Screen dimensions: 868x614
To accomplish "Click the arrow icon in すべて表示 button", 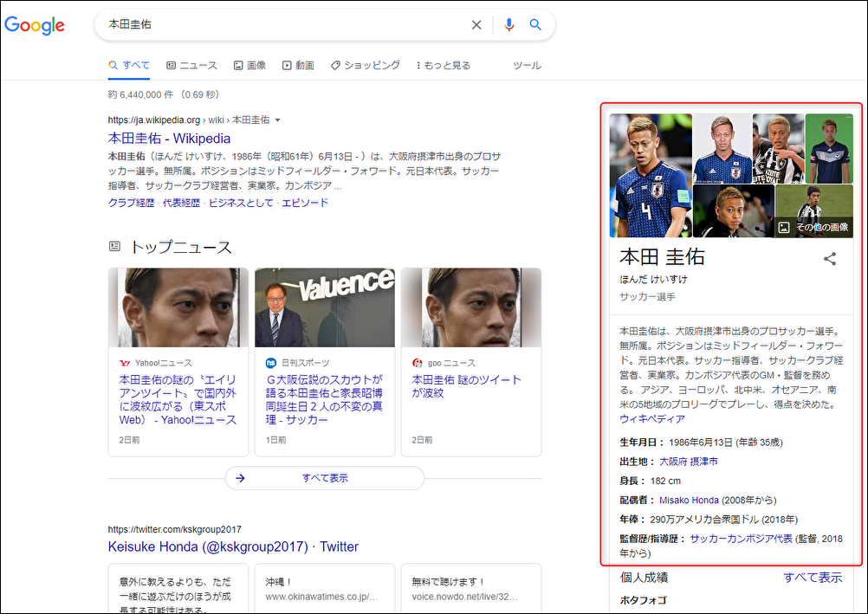I will point(240,478).
